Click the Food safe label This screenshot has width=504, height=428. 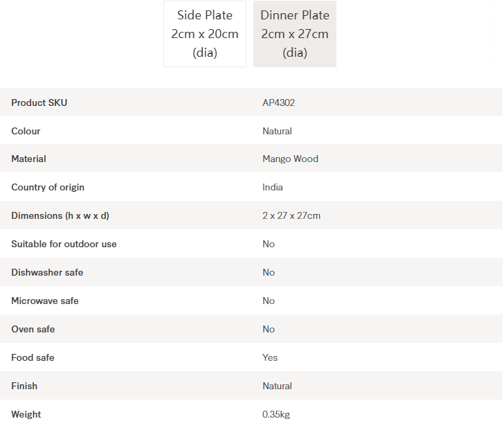pos(33,357)
